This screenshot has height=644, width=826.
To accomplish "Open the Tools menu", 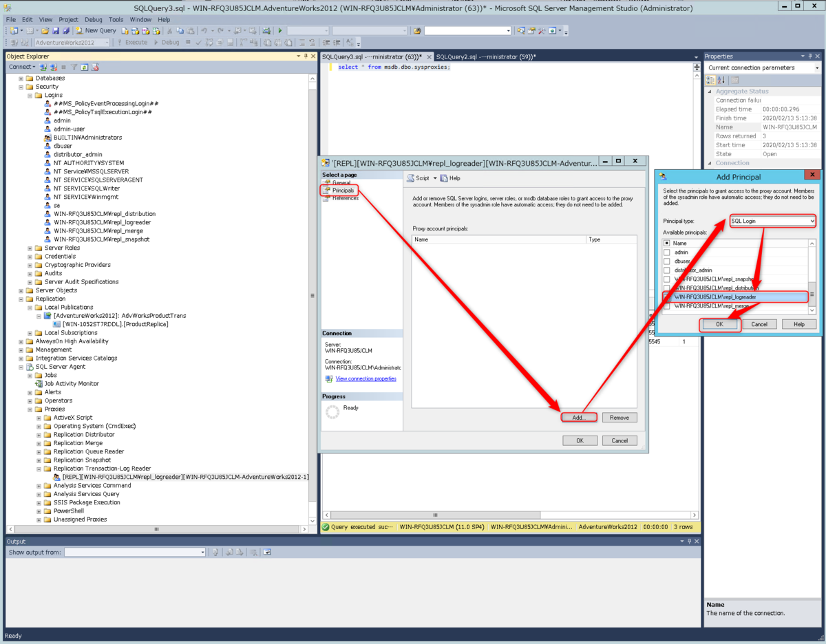I will (x=116, y=20).
